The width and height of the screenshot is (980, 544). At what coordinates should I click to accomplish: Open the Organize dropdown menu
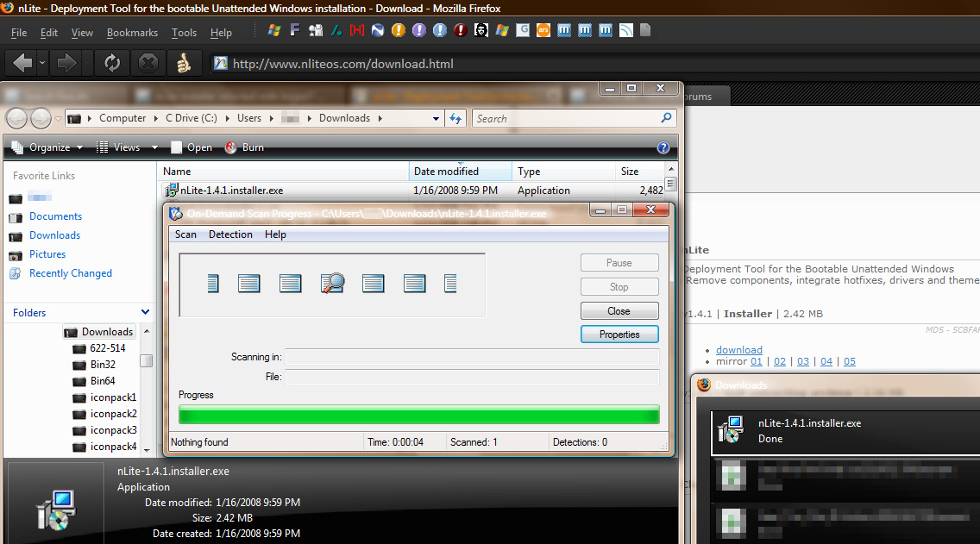pos(47,147)
